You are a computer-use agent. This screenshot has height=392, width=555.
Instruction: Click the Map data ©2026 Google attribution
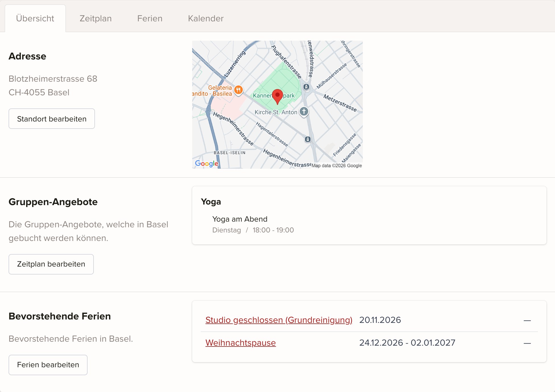[x=337, y=166]
